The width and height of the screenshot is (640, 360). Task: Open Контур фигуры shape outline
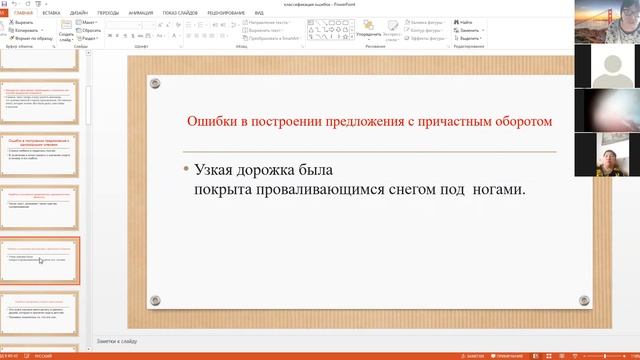pos(423,30)
